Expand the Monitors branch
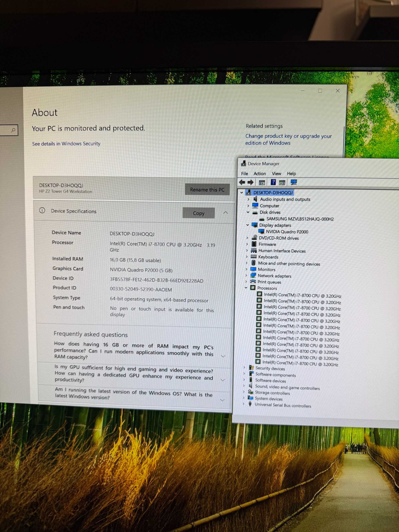Viewport: 399px width, 532px height. tap(246, 269)
